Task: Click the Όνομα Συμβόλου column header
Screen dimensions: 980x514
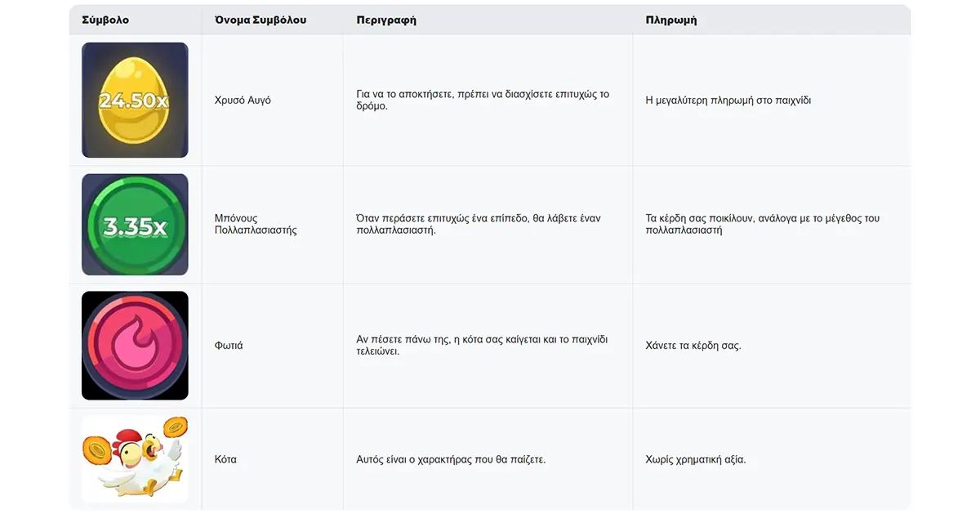Action: pos(261,20)
